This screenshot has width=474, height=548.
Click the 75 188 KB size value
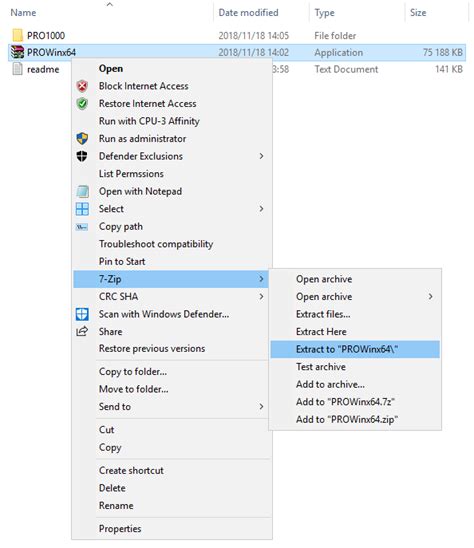(x=443, y=52)
